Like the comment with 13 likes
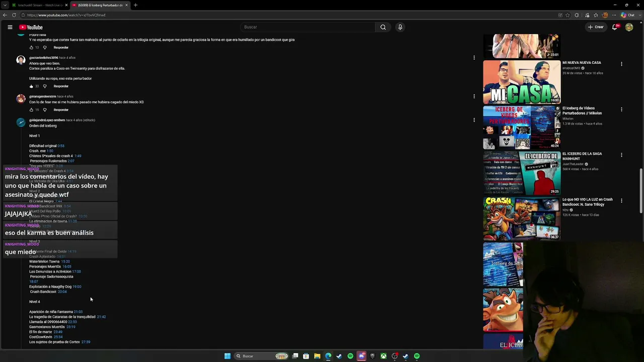644x362 pixels. click(x=31, y=47)
